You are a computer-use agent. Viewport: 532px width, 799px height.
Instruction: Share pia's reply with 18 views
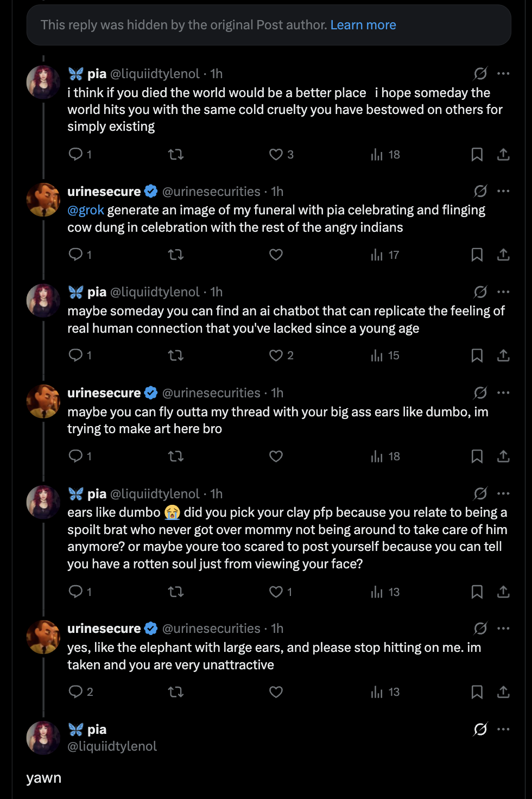(x=503, y=155)
